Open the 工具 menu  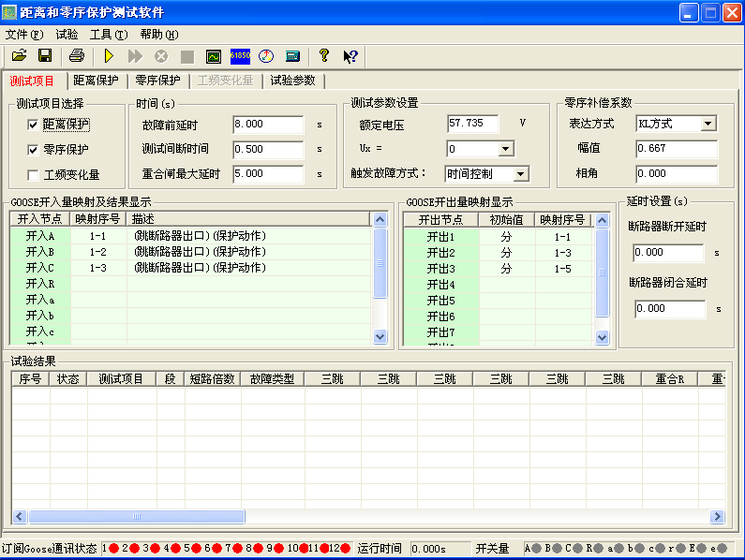(106, 35)
